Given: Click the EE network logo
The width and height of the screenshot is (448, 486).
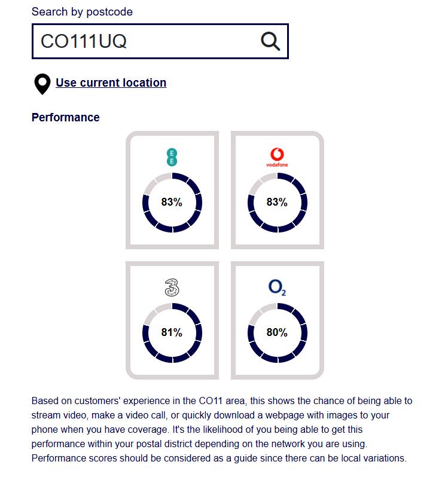Looking at the screenshot, I should 172,157.
